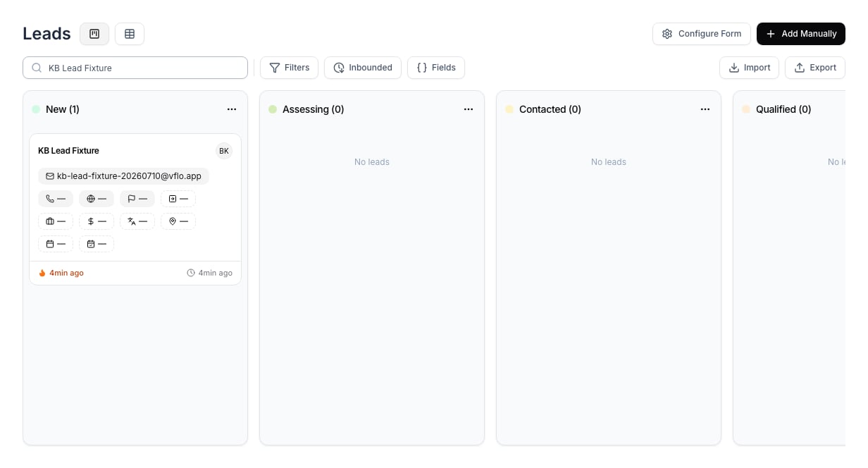Screen dimensions: 868x468
Task: Open the Assessing column options menu
Action: [469, 109]
